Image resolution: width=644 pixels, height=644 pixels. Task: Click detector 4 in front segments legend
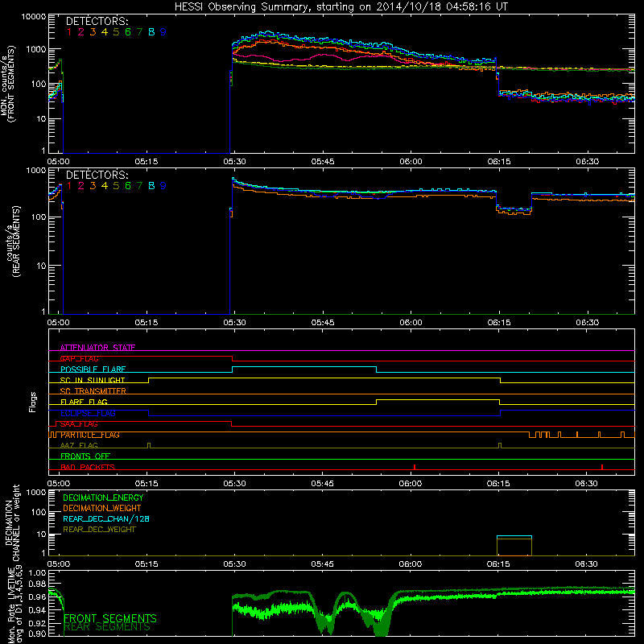click(105, 32)
